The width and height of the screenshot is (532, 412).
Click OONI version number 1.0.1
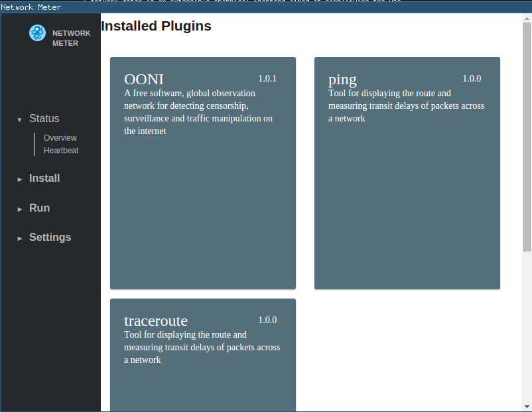pyautogui.click(x=267, y=78)
